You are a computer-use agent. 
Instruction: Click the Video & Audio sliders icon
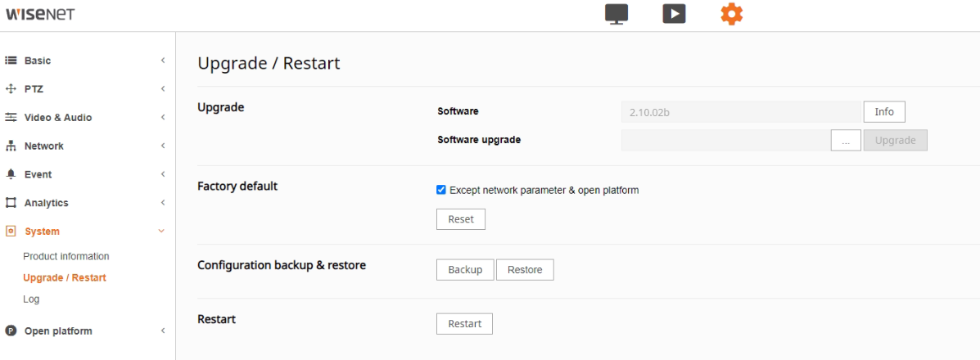tap(11, 118)
